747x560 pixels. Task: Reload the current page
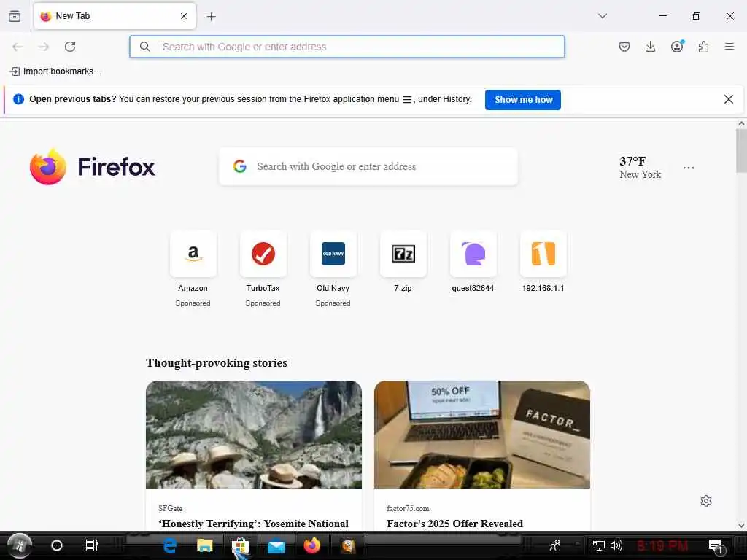(70, 47)
